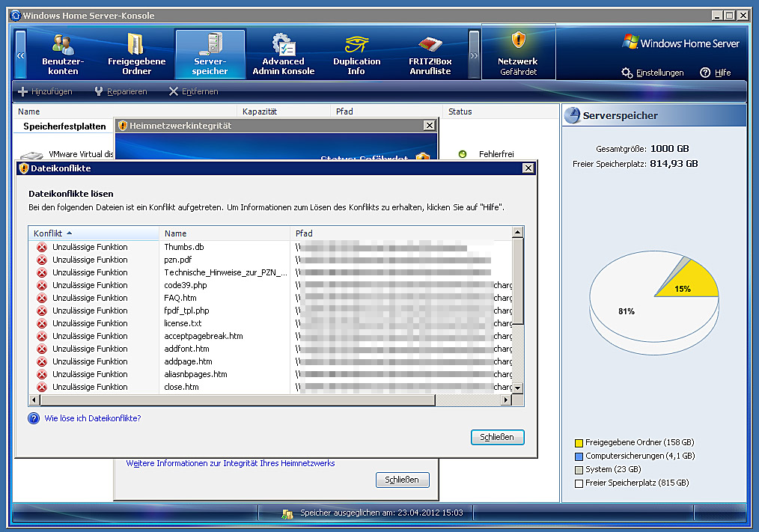
Task: Click the error icon for license.txt
Action: click(42, 323)
